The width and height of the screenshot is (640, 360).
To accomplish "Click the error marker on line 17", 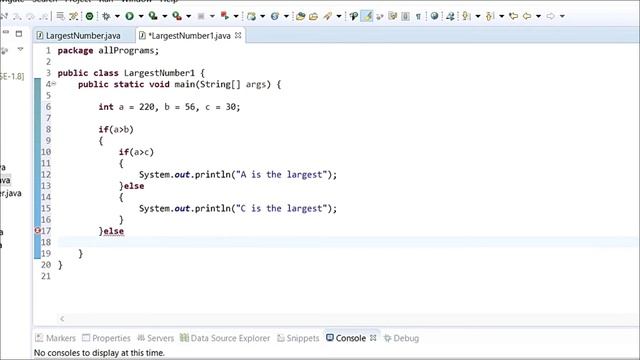I will 37,231.
